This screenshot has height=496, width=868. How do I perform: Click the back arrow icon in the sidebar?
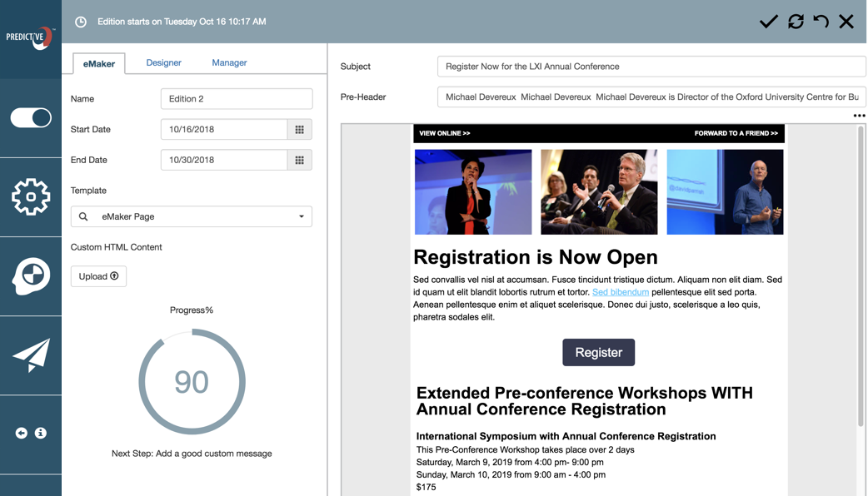point(21,433)
